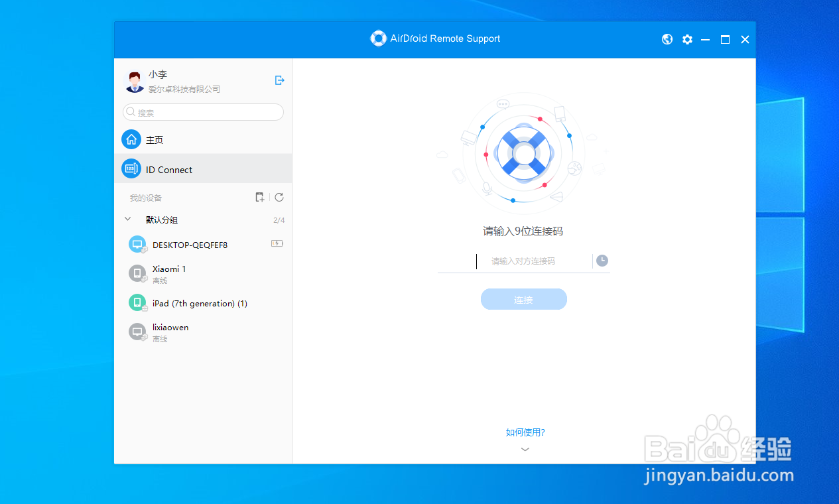
Task: Select iPad (7th generation) (1)
Action: (x=203, y=303)
